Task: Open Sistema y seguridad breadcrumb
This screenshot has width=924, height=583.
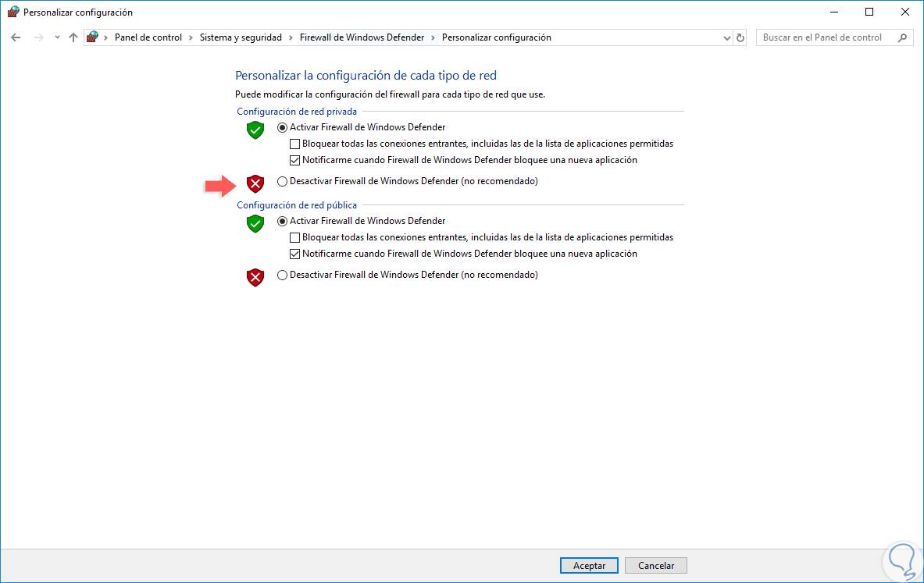Action: click(241, 37)
